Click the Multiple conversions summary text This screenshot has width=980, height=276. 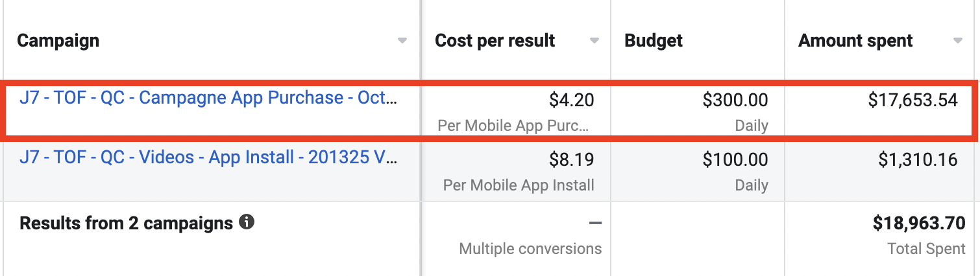[530, 248]
